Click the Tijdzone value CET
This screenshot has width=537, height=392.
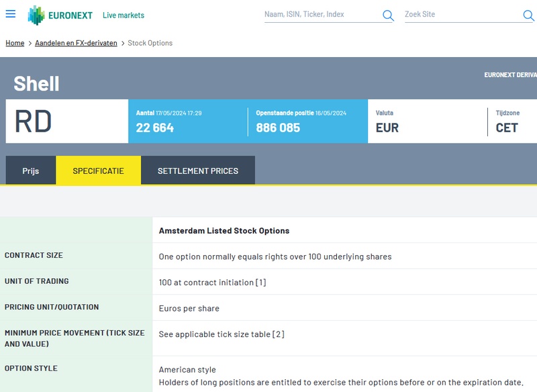[507, 128]
